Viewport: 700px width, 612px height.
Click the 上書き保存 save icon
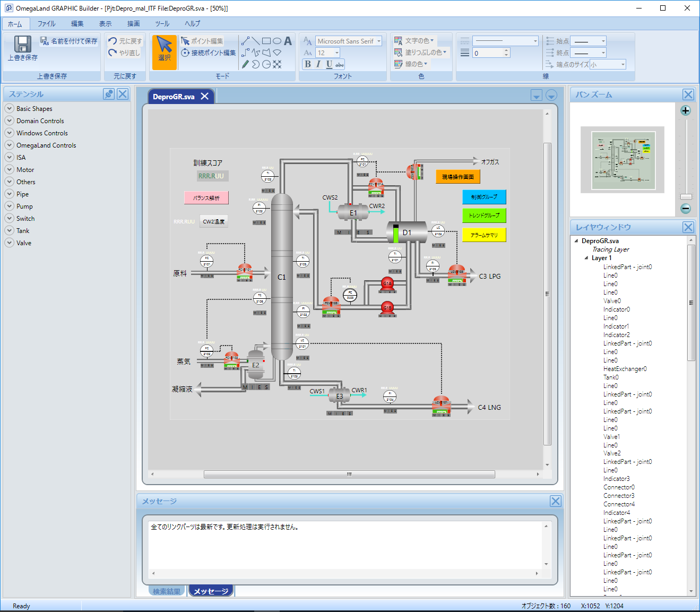pos(22,45)
